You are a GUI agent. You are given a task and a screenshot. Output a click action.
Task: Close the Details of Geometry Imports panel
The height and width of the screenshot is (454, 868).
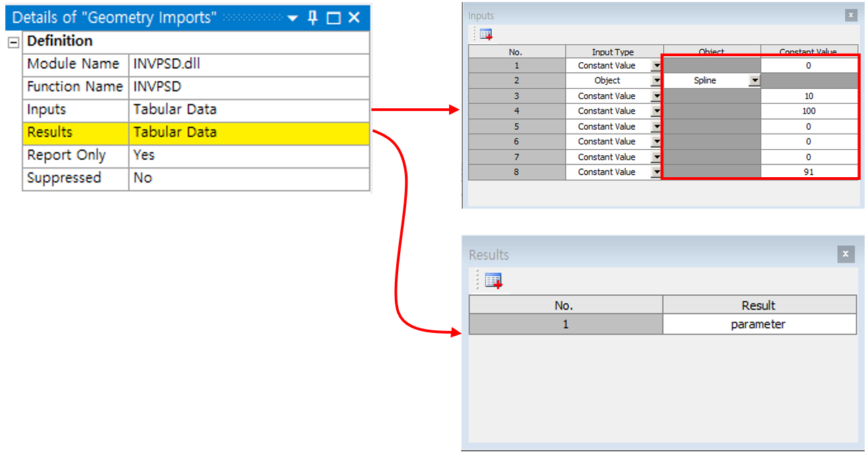354,18
